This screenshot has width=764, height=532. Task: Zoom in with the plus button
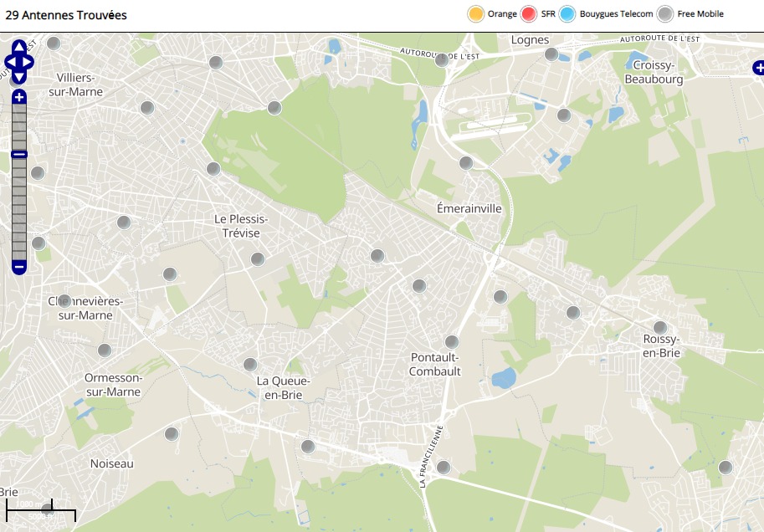tap(18, 97)
